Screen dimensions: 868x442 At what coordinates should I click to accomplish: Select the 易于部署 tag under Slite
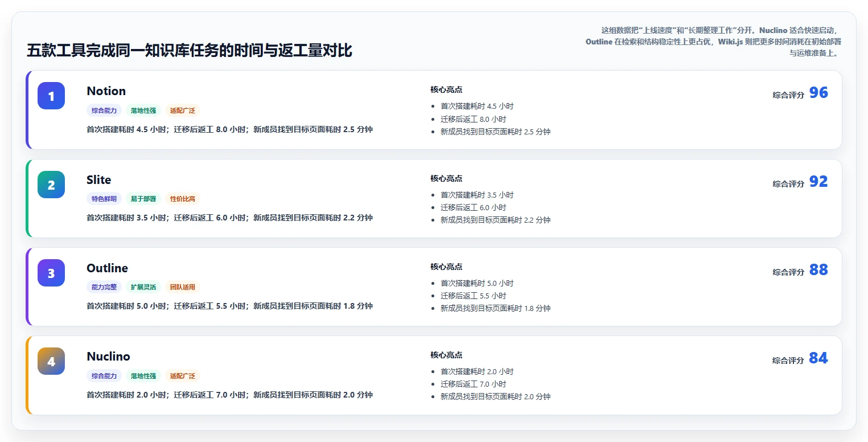143,199
